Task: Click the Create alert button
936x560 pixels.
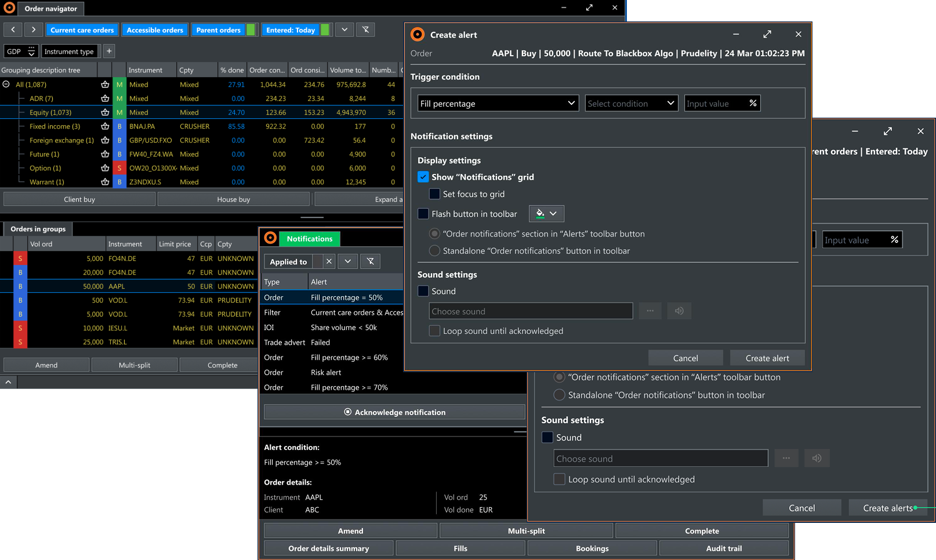Action: click(x=767, y=358)
